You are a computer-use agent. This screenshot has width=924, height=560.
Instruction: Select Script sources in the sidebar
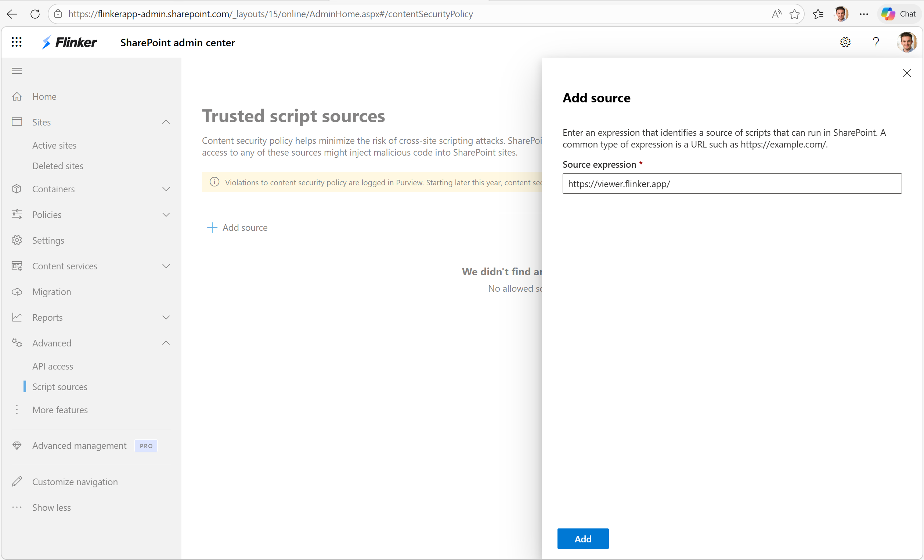pos(59,387)
